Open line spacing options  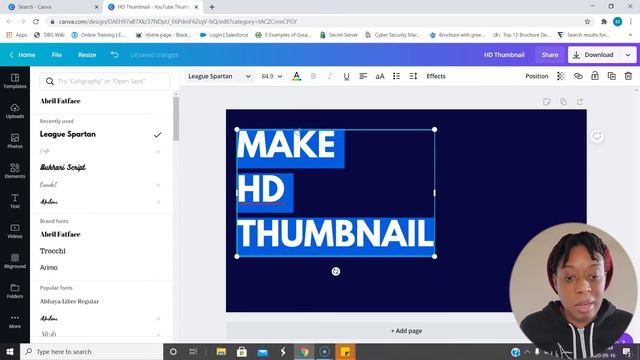pyautogui.click(x=413, y=76)
